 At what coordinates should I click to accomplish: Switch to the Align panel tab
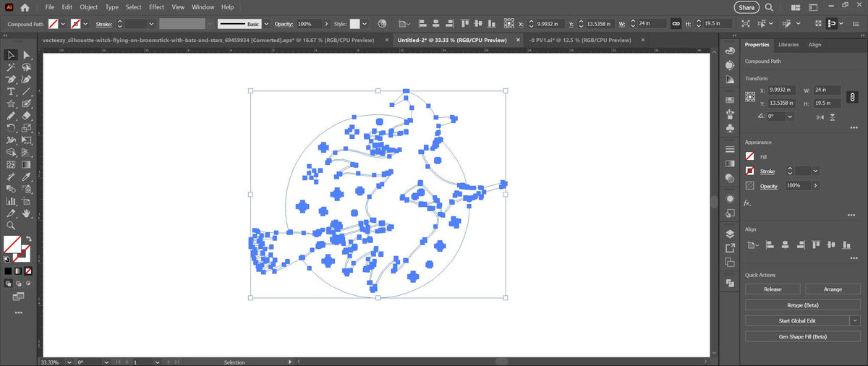(815, 45)
